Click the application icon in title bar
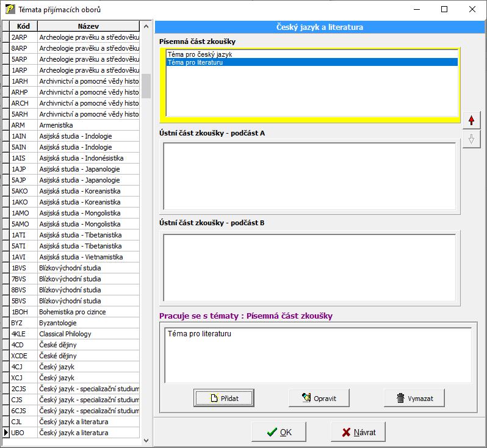 point(10,9)
